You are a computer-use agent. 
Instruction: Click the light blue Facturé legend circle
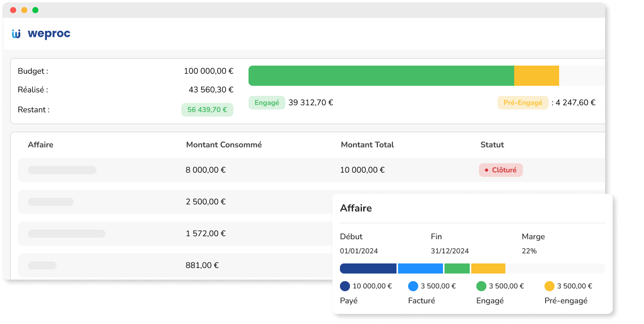413,286
